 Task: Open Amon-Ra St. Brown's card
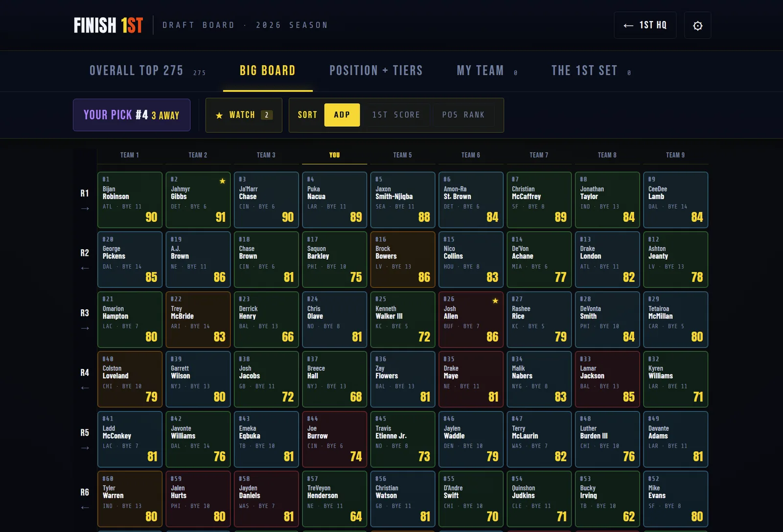471,200
